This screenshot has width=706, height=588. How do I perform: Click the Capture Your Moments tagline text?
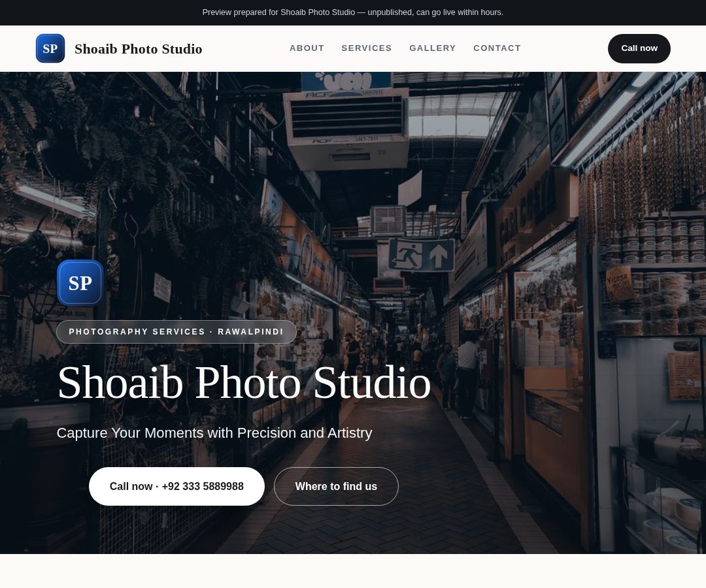coord(214,433)
